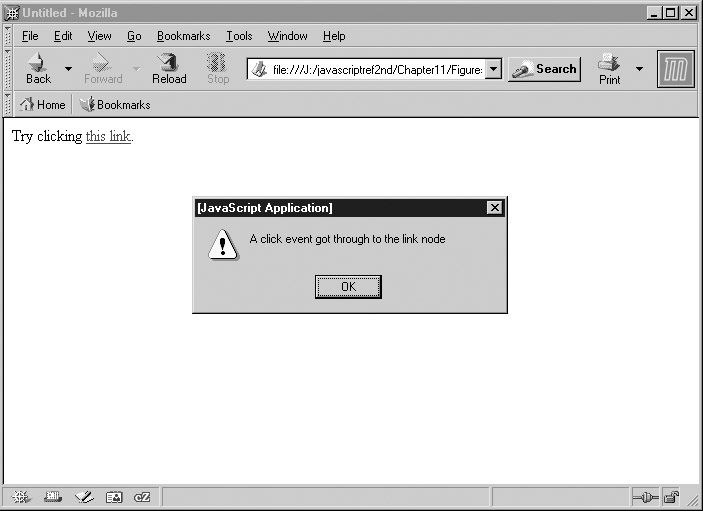Click the security padlock icon
This screenshot has height=511, width=703.
(671, 497)
